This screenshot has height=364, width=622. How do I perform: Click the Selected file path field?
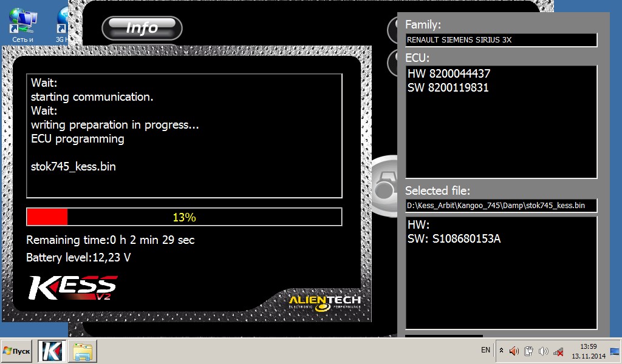coord(501,206)
